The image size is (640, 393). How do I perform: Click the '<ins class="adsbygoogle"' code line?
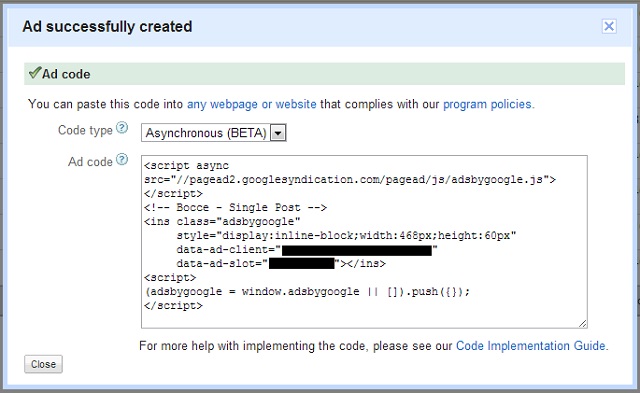[222, 222]
